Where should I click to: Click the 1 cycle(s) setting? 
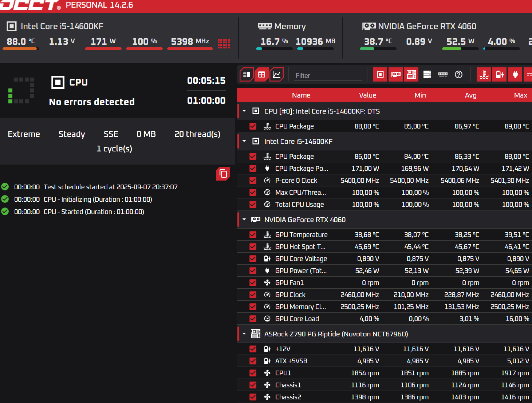(x=114, y=149)
